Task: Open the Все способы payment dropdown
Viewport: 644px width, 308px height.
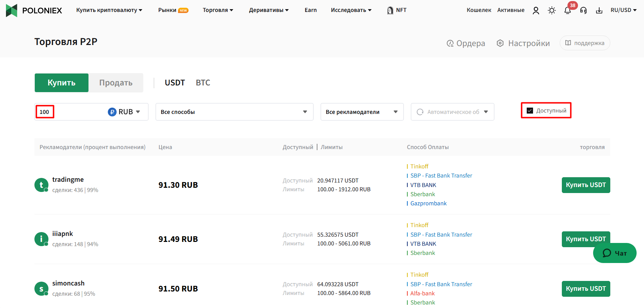Action: 234,112
